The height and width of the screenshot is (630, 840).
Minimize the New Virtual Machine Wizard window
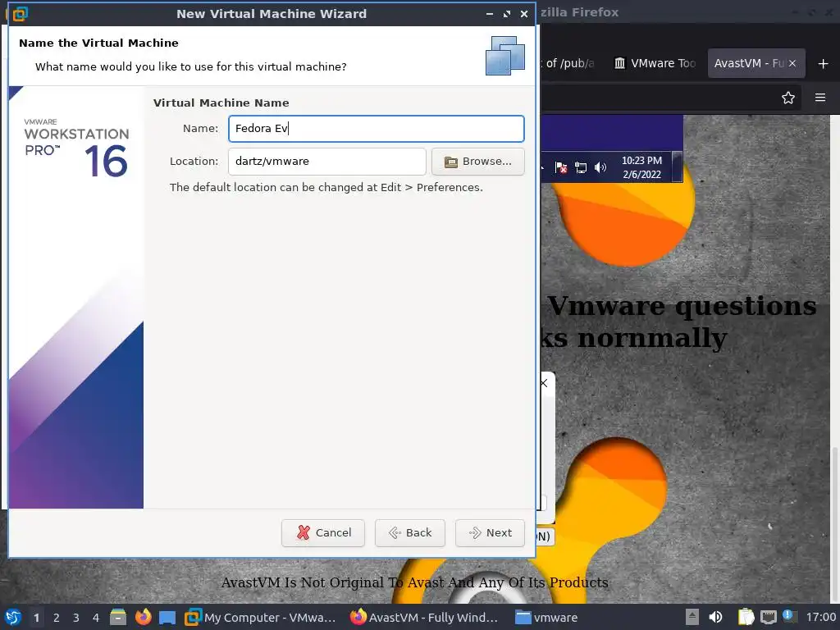[x=489, y=14]
